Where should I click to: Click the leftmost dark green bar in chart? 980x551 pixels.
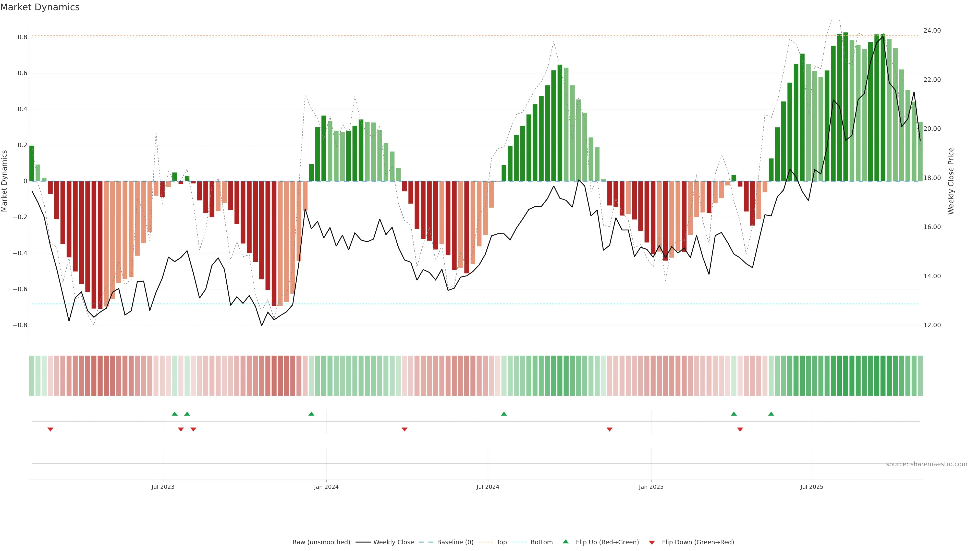(32, 164)
